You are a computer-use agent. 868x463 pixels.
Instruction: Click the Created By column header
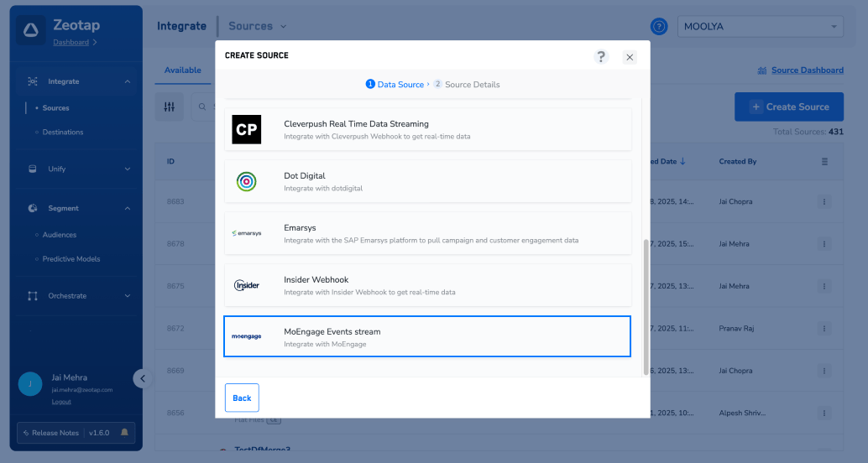[x=738, y=162]
